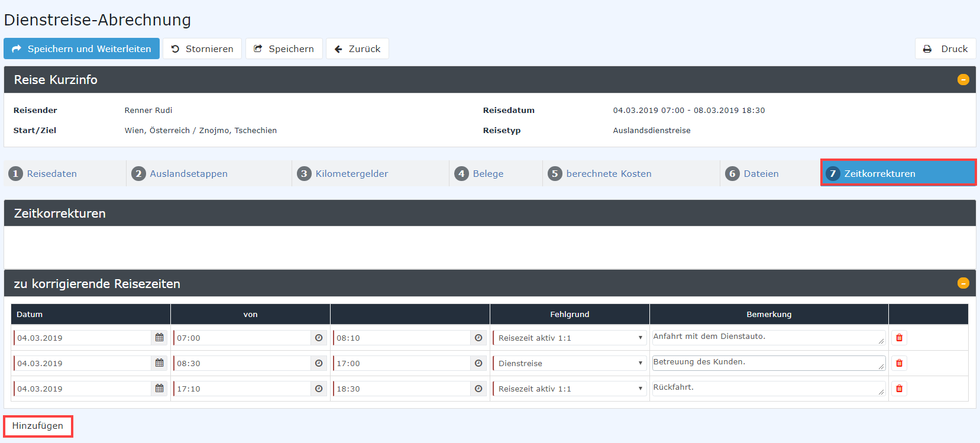This screenshot has height=443, width=980.
Task: Click clock icon beside the 08:30 start time
Action: pyautogui.click(x=319, y=363)
